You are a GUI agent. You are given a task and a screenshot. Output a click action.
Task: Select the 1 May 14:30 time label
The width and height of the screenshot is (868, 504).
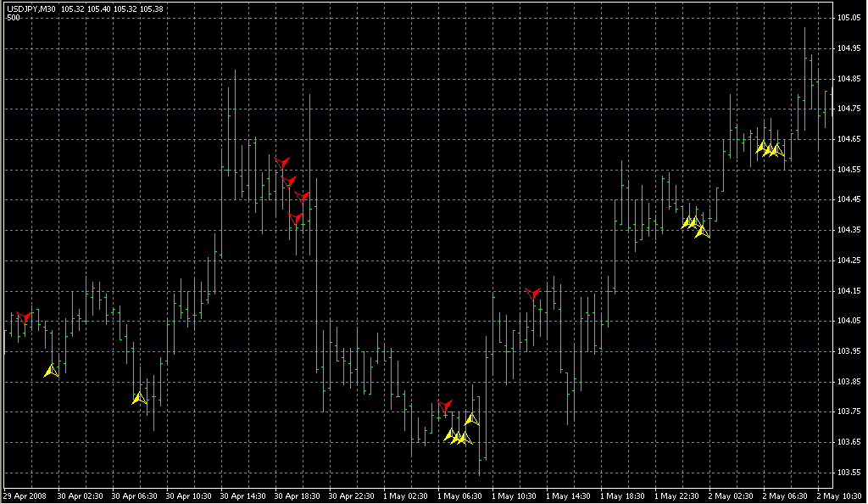pyautogui.click(x=568, y=496)
